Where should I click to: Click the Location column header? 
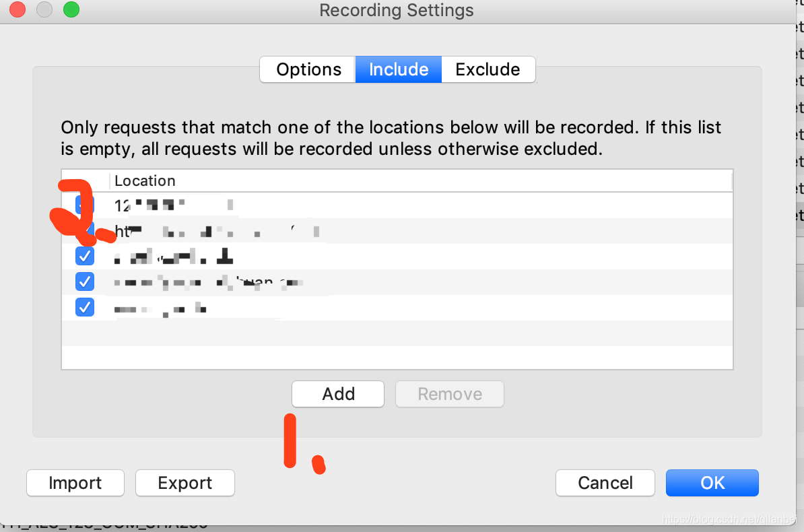(x=420, y=180)
